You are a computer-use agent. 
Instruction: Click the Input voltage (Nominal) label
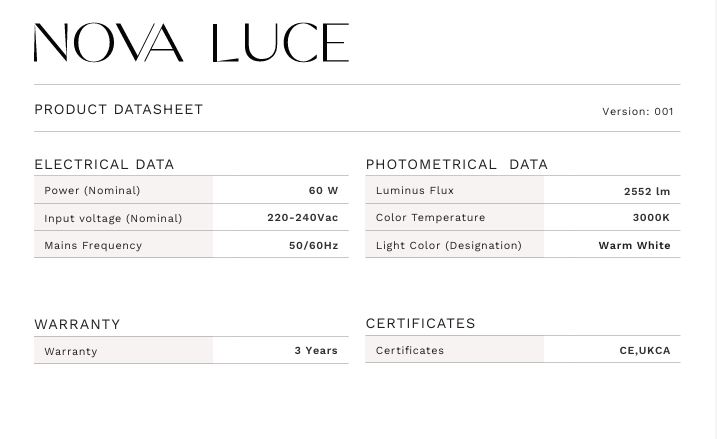113,219
